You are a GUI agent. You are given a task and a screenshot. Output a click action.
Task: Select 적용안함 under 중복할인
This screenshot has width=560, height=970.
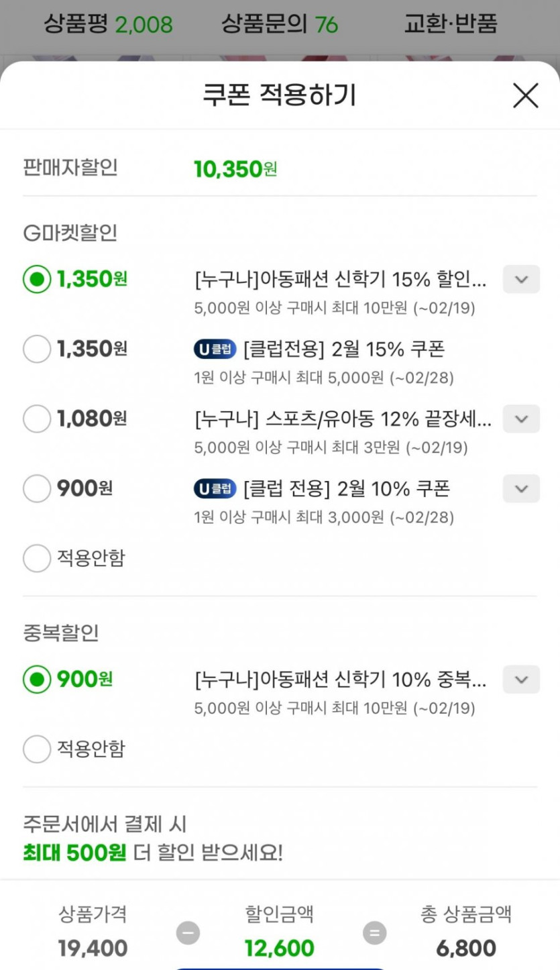pyautogui.click(x=37, y=749)
